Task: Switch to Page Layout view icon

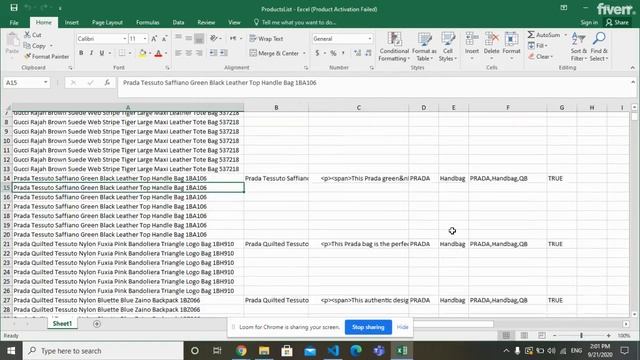Action: pos(524,336)
